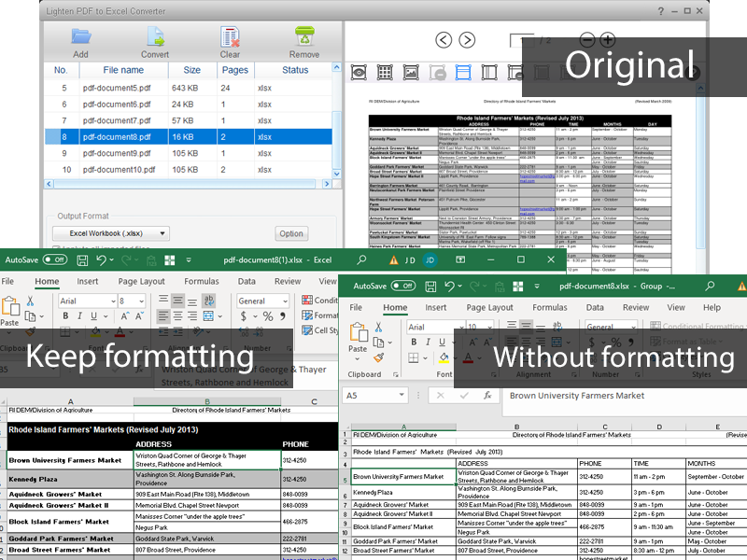This screenshot has height=560, width=747.
Task: Toggle AutoSave in the pdf-document8(1).xlsx window
Action: tap(54, 260)
